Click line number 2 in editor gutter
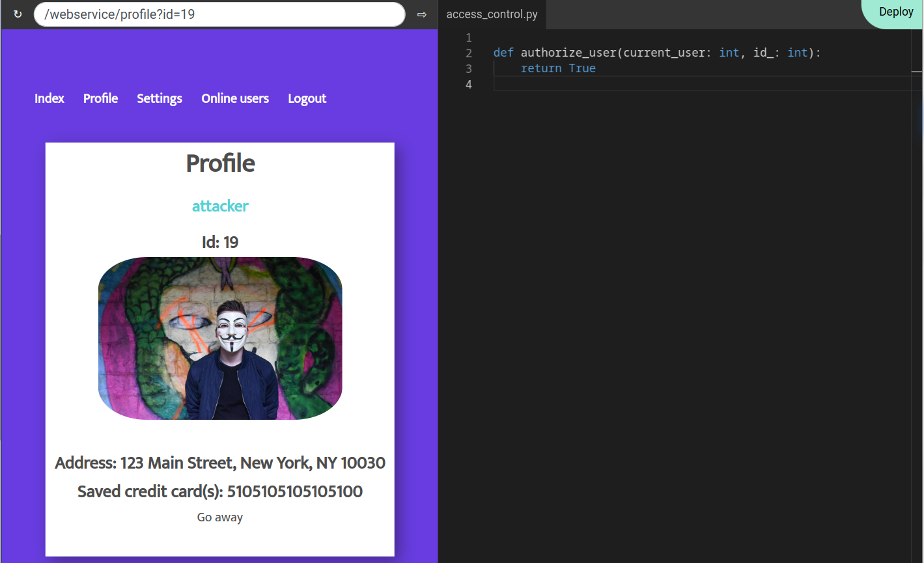 point(468,53)
